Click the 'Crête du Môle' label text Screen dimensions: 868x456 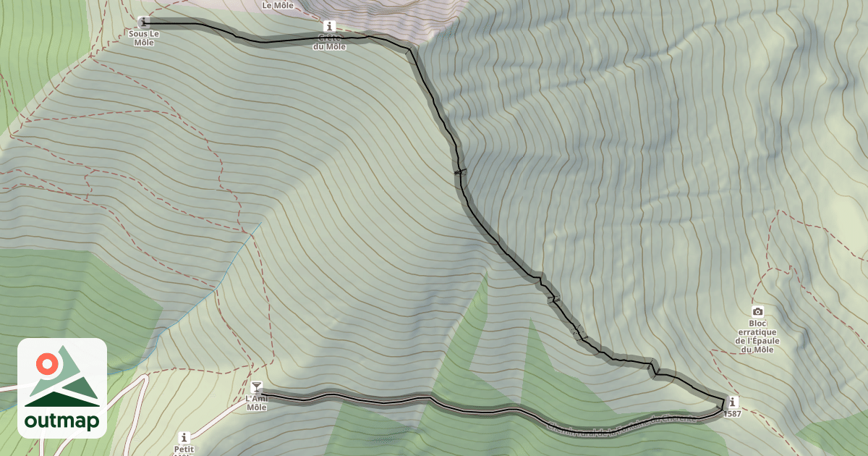[330, 42]
